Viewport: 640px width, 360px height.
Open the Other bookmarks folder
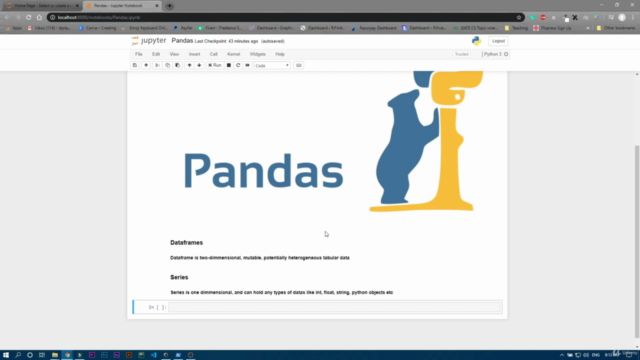[x=616, y=28]
